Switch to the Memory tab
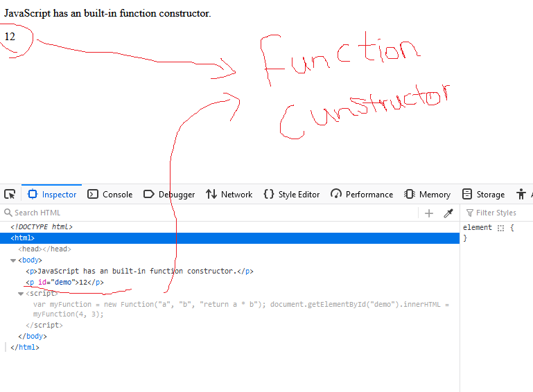 click(427, 195)
